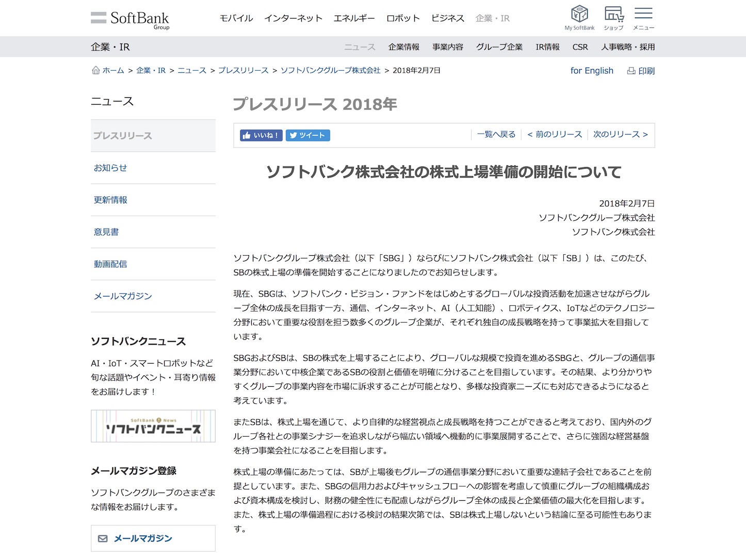746x560 pixels.
Task: Click the Twitter ツイート button
Action: pyautogui.click(x=307, y=135)
